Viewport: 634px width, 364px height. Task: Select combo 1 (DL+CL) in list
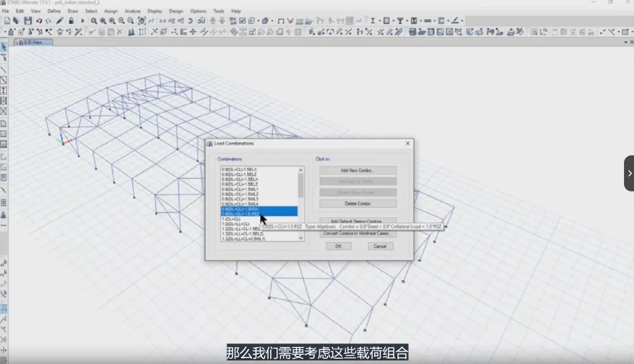tap(259, 219)
